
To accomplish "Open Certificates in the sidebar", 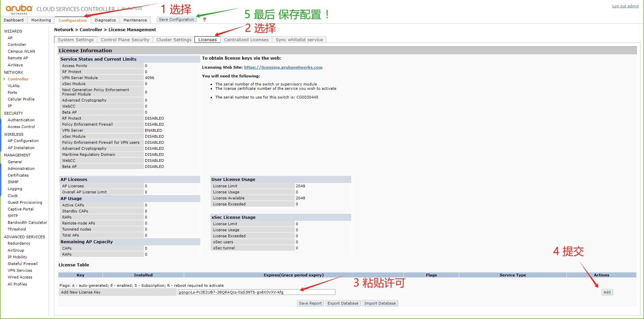I will point(18,175).
